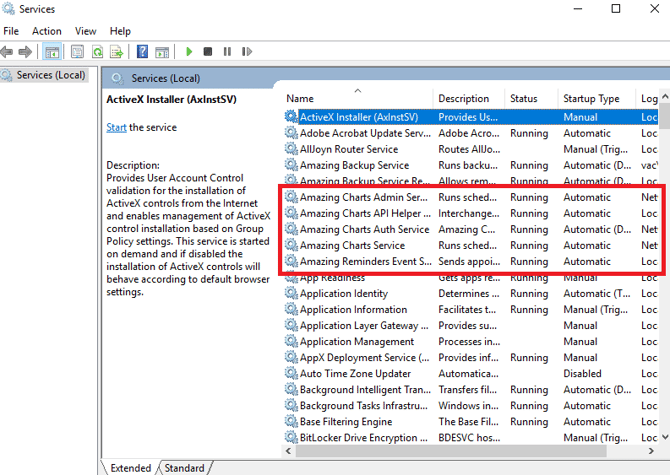Viewport: 670px width, 475px height.
Task: Select the Background Intelligent Transfer row
Action: pyautogui.click(x=471, y=389)
